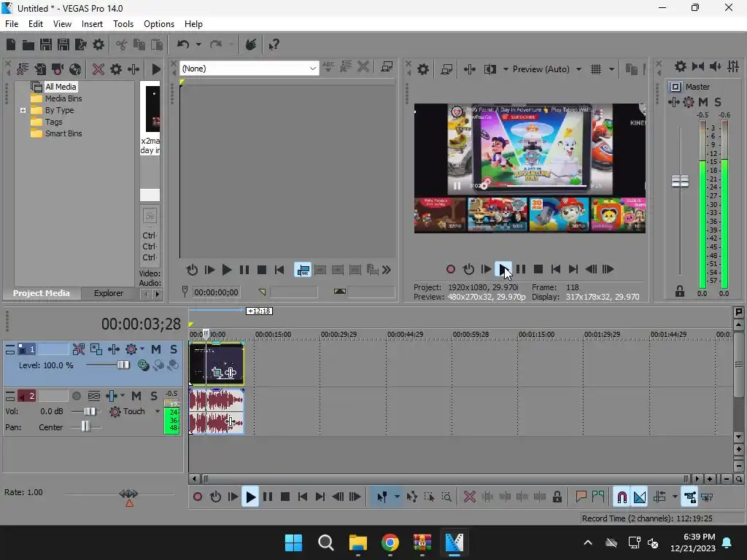This screenshot has width=747, height=560.
Task: Click the What's This help icon
Action: tap(274, 44)
